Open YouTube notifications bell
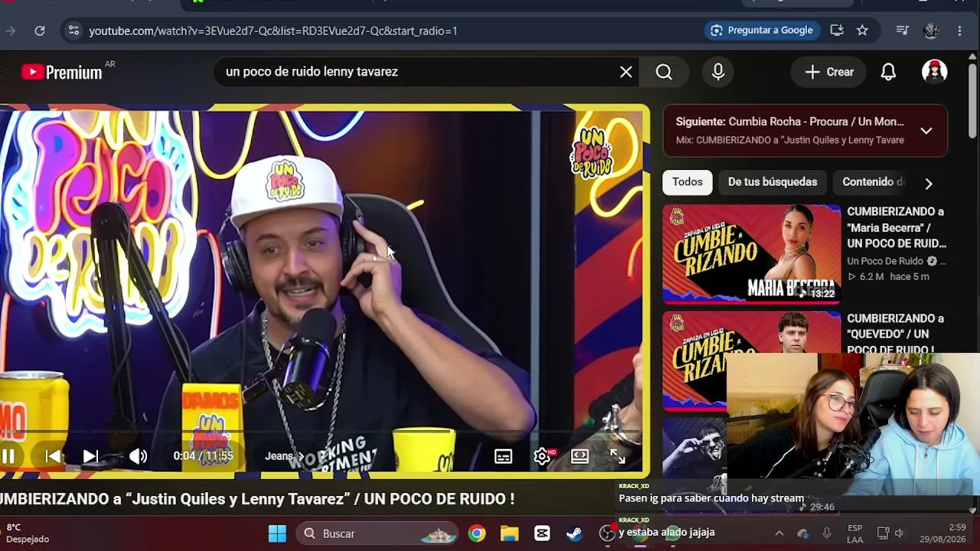This screenshot has width=980, height=551. click(x=888, y=72)
